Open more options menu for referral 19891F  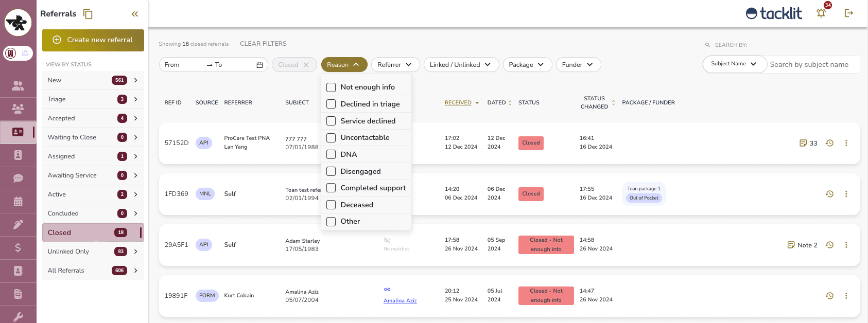[846, 296]
